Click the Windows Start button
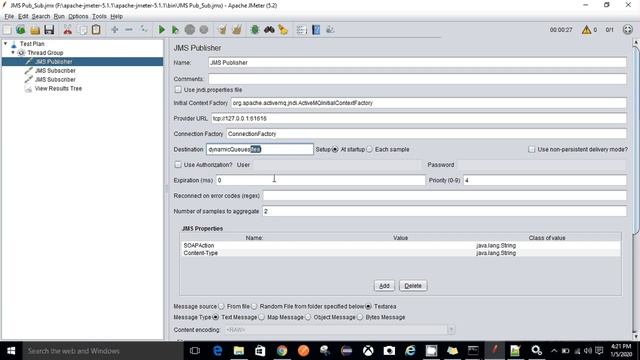This screenshot has height=360, width=640. click(x=11, y=351)
